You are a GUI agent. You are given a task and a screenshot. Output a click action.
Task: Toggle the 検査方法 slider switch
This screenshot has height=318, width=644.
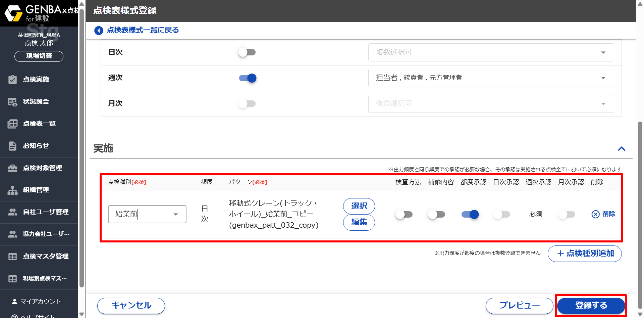(404, 215)
